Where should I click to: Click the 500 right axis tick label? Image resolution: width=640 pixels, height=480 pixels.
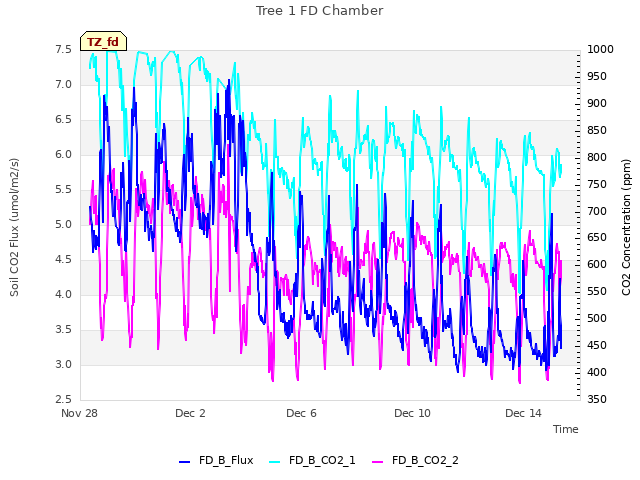tap(597, 318)
